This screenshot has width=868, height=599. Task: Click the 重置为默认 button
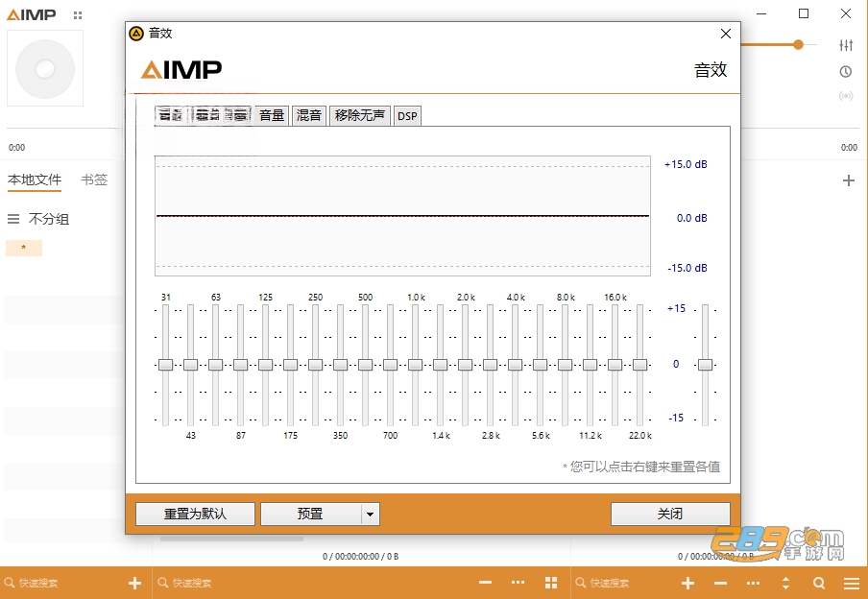(x=195, y=514)
